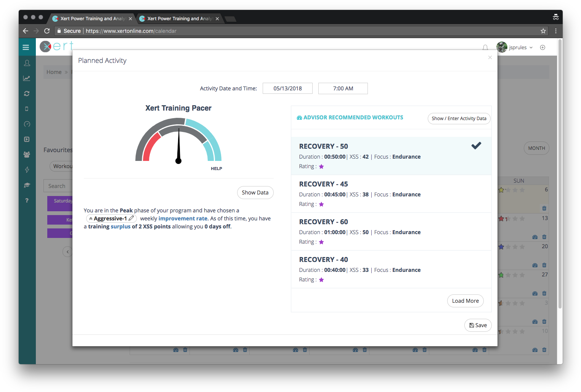Click the Home breadcrumb link
This screenshot has height=392, width=581.
54,72
